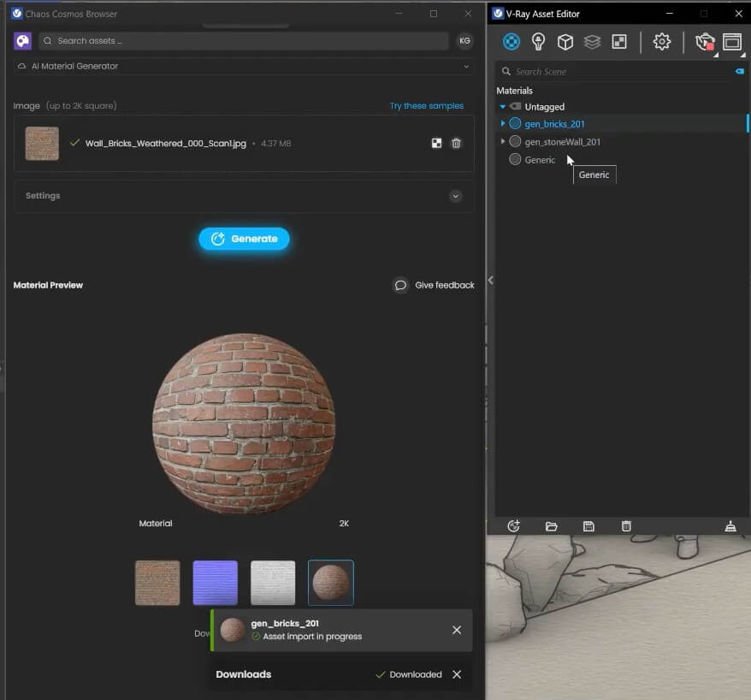Open the Geometry category cube icon
The height and width of the screenshot is (700, 751).
click(x=565, y=42)
